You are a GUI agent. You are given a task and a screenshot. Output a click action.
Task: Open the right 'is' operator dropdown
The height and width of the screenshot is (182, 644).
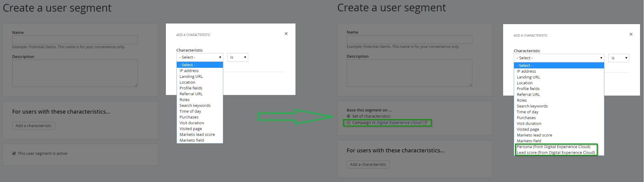[619, 58]
